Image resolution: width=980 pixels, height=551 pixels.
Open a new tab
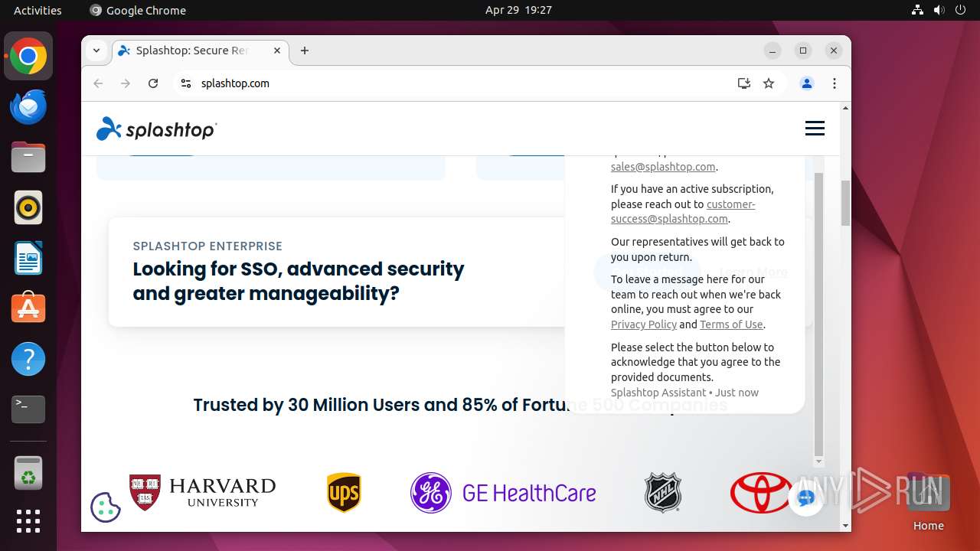coord(305,51)
